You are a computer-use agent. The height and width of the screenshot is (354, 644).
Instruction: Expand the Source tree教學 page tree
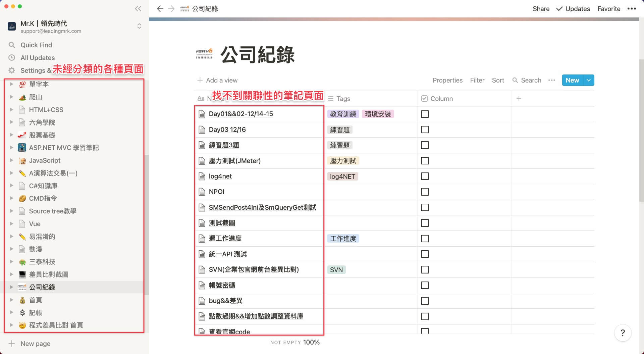coord(11,211)
